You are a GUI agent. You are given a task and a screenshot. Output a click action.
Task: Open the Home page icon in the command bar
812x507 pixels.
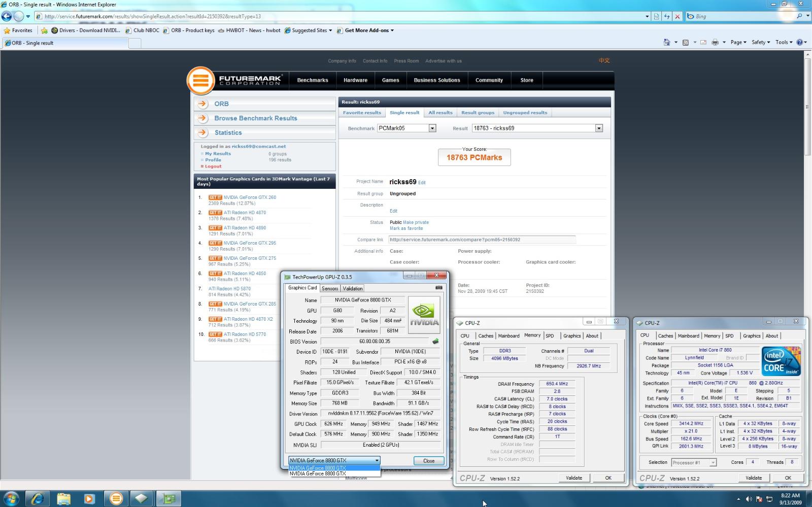pyautogui.click(x=667, y=43)
